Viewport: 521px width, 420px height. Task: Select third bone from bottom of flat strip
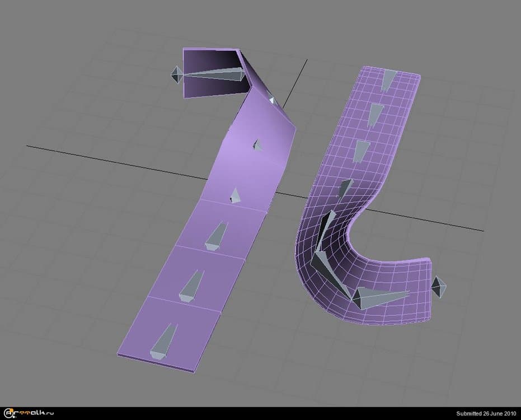(216, 237)
